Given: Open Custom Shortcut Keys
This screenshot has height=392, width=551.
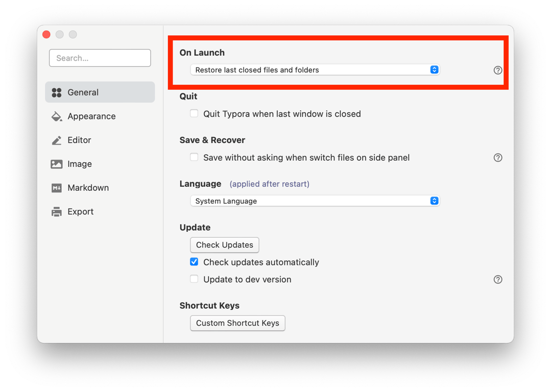Looking at the screenshot, I should point(237,323).
